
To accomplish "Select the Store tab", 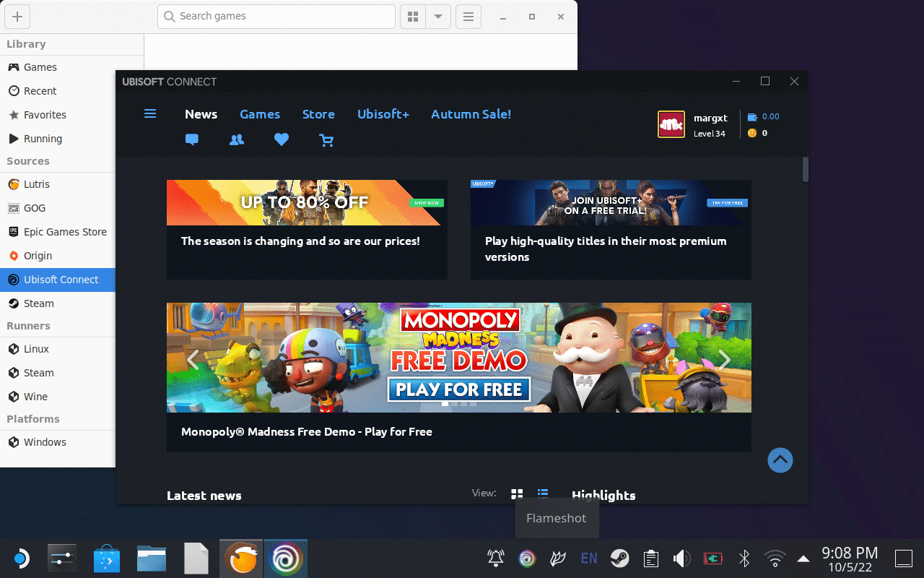I will tap(318, 114).
